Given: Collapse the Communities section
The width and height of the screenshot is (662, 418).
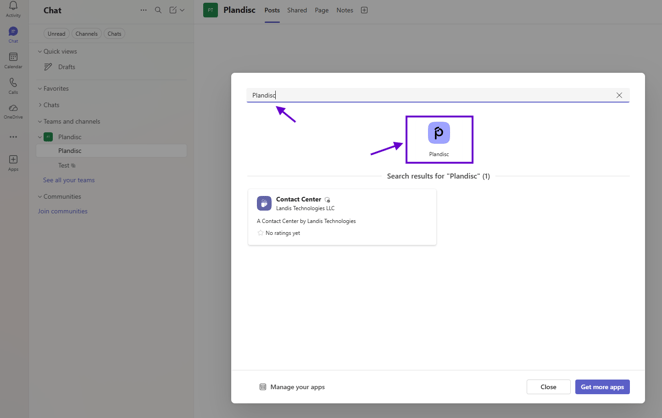Looking at the screenshot, I should (x=40, y=197).
